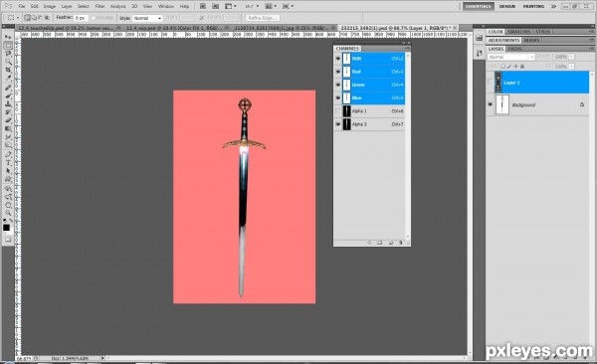Select the Horizontal Type tool
This screenshot has width=597, height=364.
point(8,163)
